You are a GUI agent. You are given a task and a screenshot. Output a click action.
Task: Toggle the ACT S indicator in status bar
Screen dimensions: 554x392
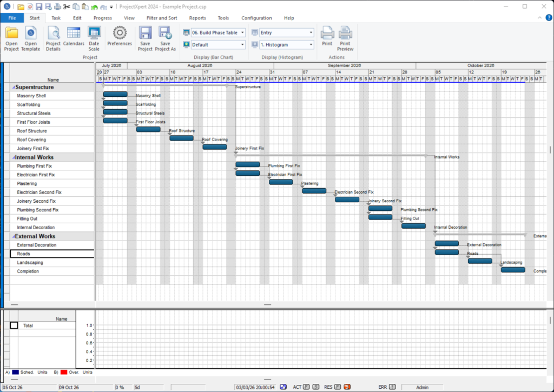tap(316, 387)
